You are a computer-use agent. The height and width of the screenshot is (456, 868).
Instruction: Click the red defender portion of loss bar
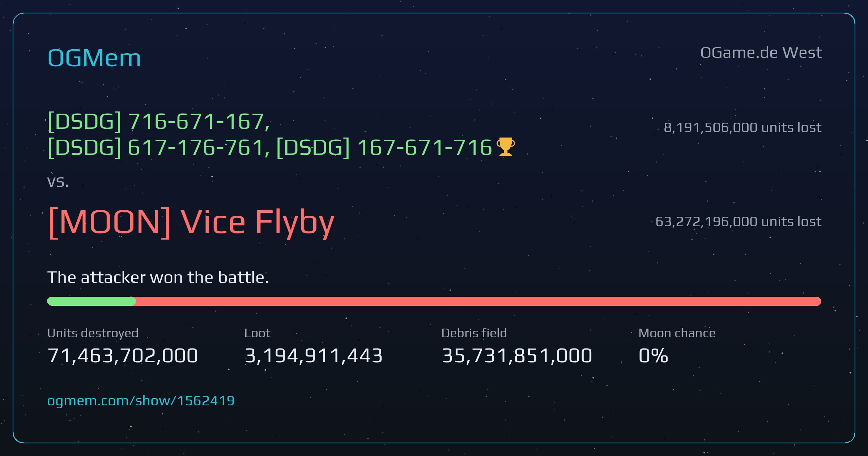coord(478,301)
